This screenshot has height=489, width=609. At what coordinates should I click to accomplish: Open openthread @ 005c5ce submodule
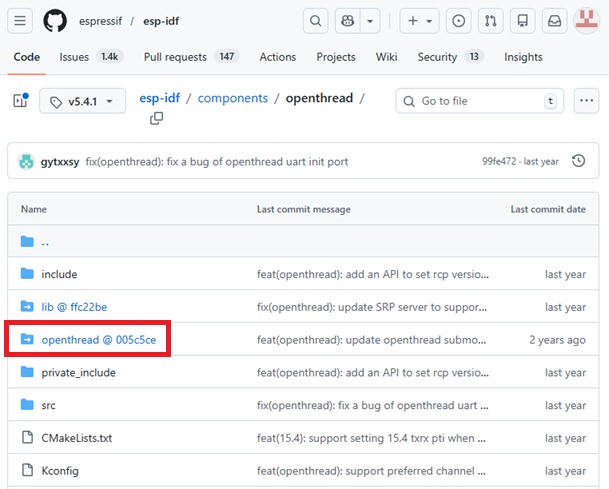tap(99, 340)
